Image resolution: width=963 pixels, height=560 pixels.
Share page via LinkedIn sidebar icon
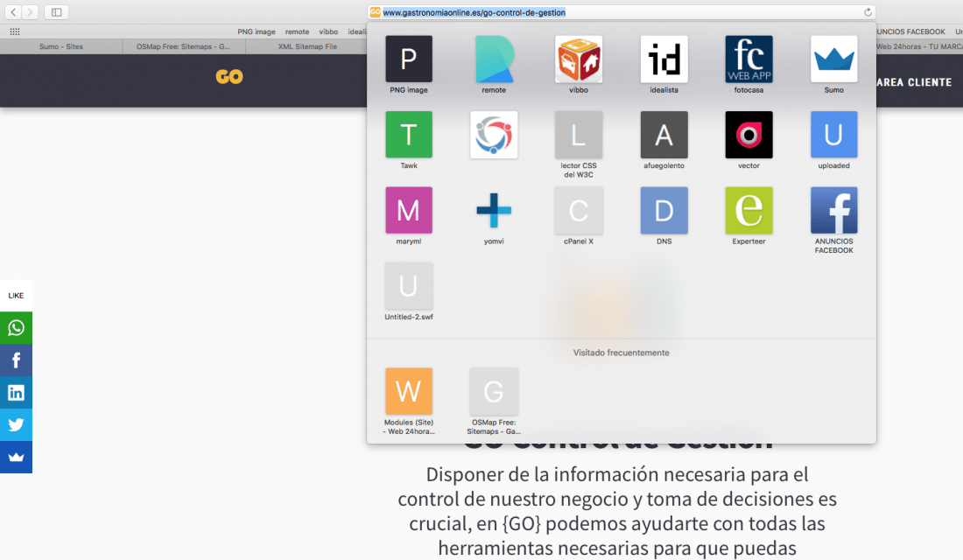tap(16, 392)
